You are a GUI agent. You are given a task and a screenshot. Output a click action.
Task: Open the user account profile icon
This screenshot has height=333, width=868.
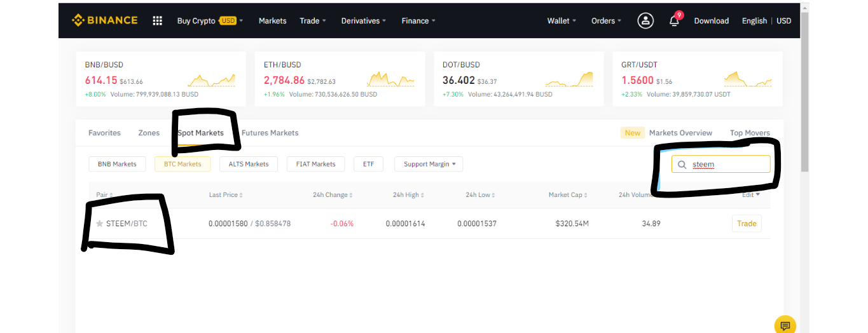645,20
